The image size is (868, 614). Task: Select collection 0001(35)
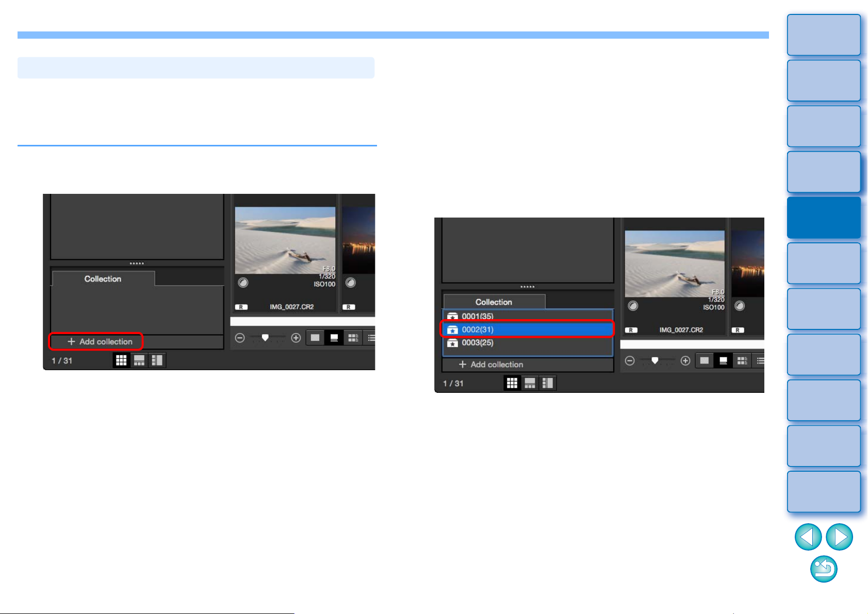pyautogui.click(x=528, y=316)
